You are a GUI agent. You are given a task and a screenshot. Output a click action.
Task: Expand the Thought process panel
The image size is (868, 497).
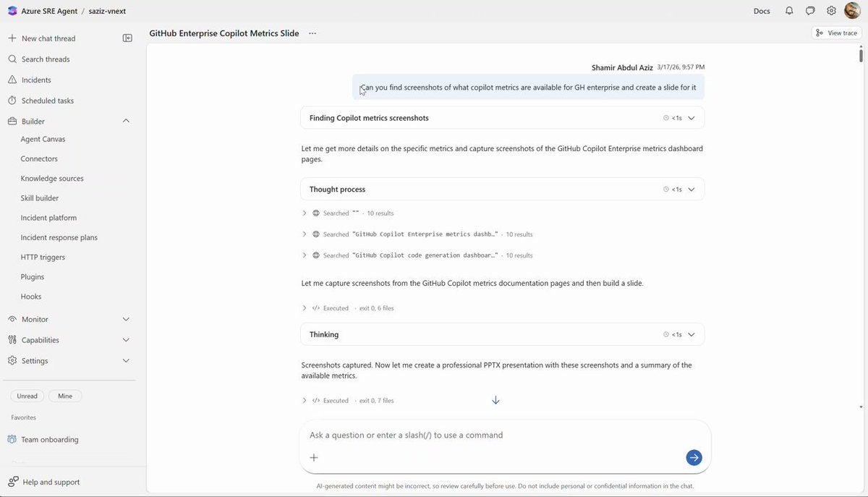pyautogui.click(x=502, y=190)
